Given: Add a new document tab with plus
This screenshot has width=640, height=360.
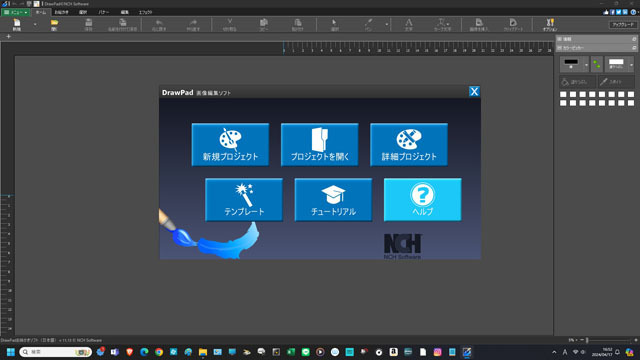Looking at the screenshot, I should click(9, 36).
